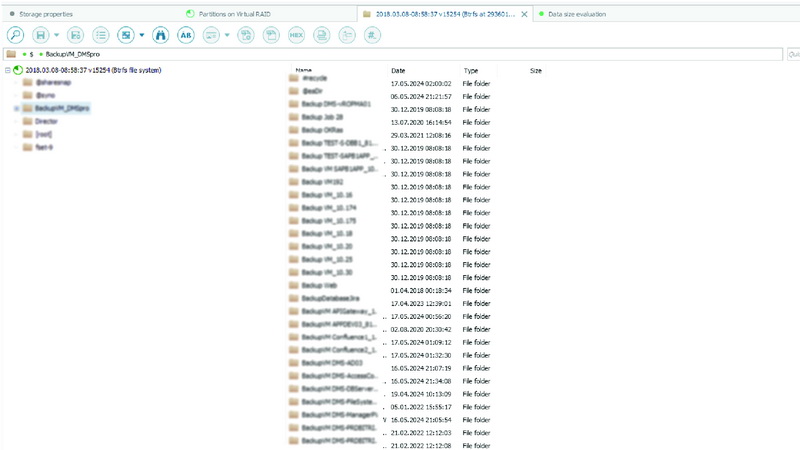The height and width of the screenshot is (450, 800).
Task: Sort by Name column header
Action: 304,70
